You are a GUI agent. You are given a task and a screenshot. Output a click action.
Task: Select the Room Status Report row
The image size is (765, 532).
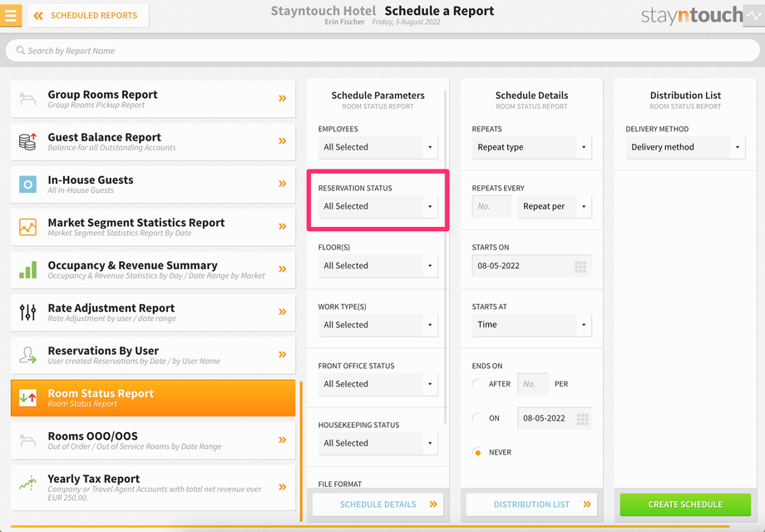point(153,398)
